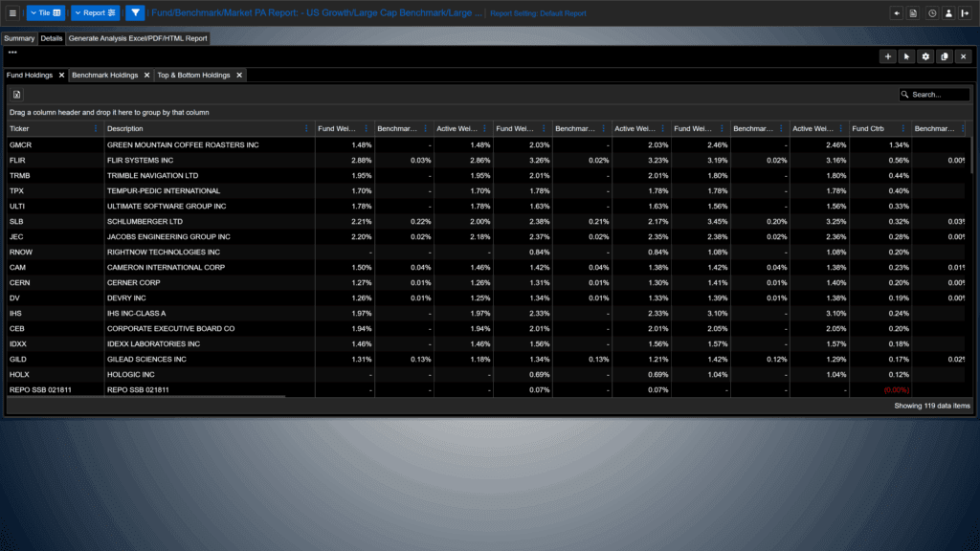The height and width of the screenshot is (551, 980).
Task: Click the blue filter funnel icon
Action: click(x=135, y=12)
